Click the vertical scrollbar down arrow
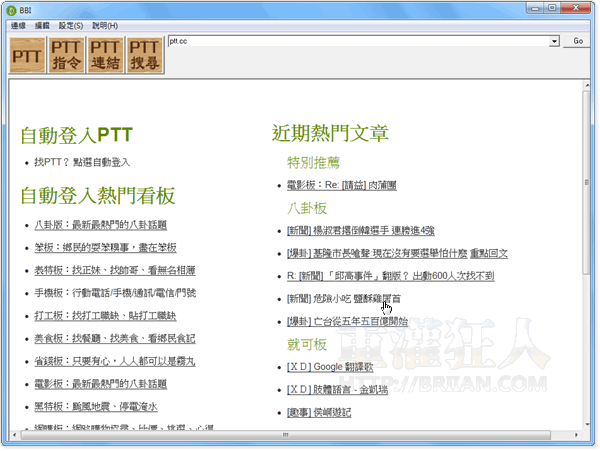The width and height of the screenshot is (600, 451). 587,424
